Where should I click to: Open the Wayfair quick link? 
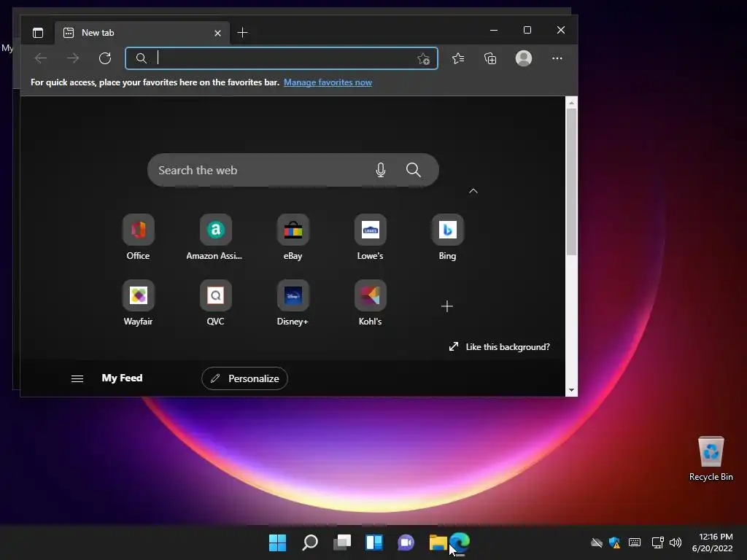[x=138, y=303]
